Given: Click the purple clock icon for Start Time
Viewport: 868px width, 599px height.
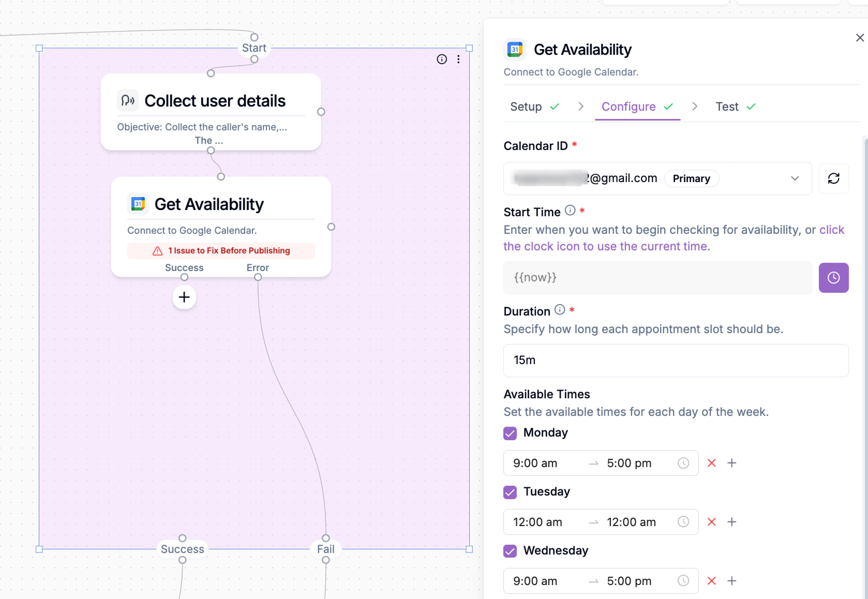Looking at the screenshot, I should (x=834, y=278).
